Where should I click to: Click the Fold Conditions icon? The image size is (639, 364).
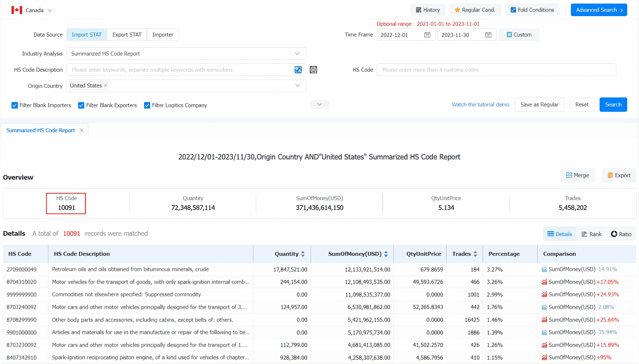pos(513,10)
